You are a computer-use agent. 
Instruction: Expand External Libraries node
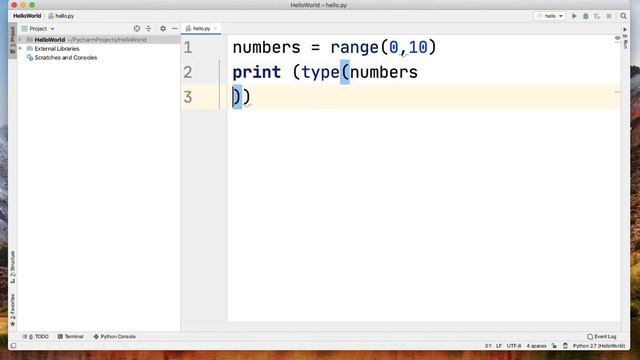(20, 49)
